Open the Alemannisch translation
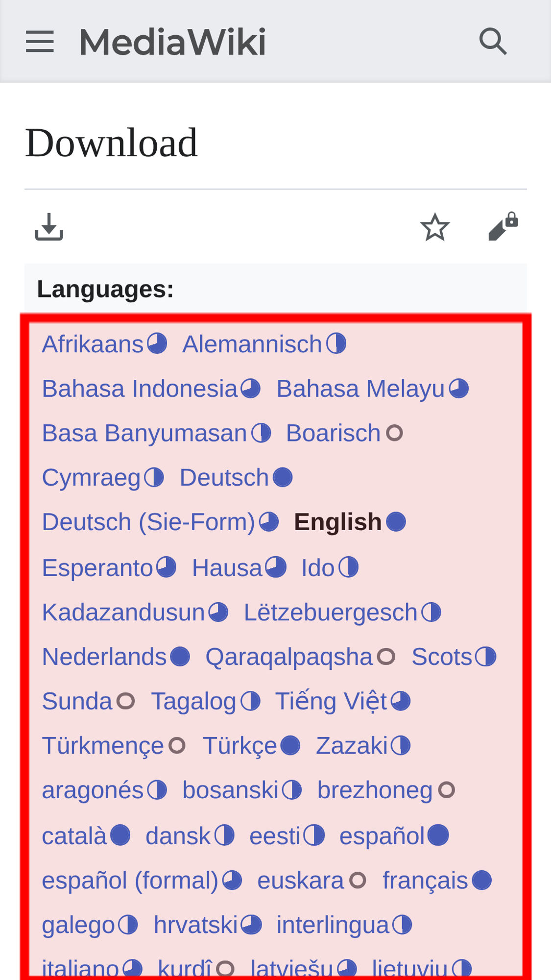The width and height of the screenshot is (551, 980). (252, 344)
